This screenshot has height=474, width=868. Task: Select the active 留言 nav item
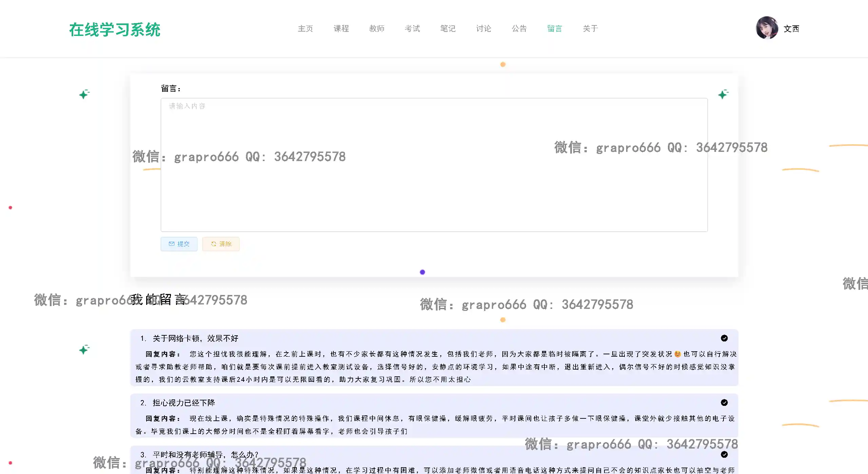pos(555,28)
